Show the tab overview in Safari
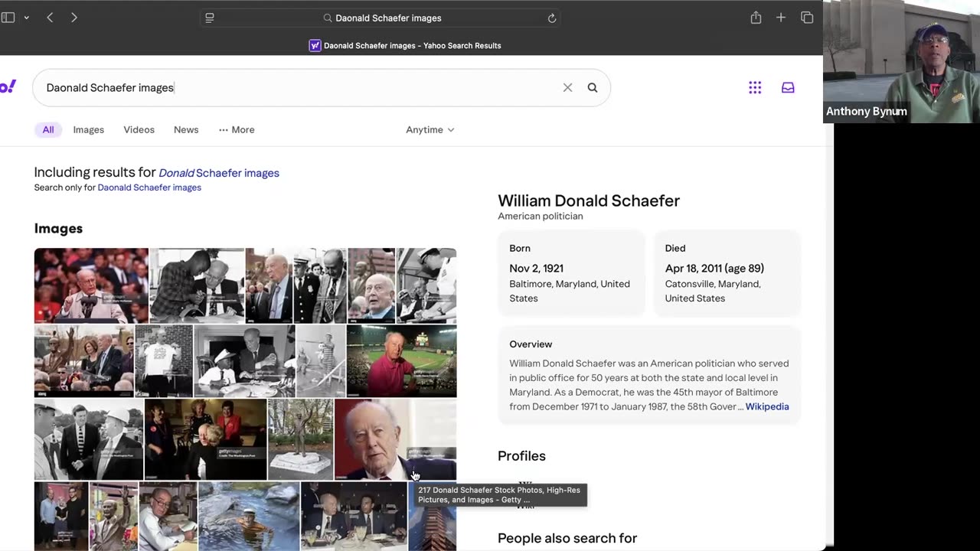980x551 pixels. [x=807, y=18]
